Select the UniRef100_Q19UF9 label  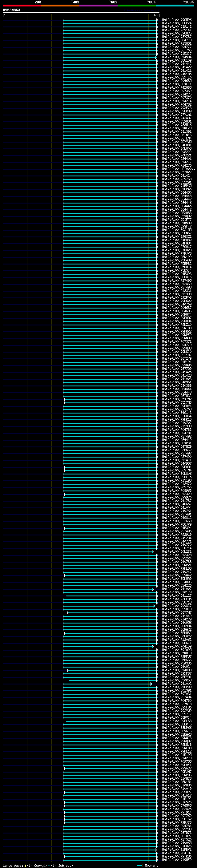[177, 860]
